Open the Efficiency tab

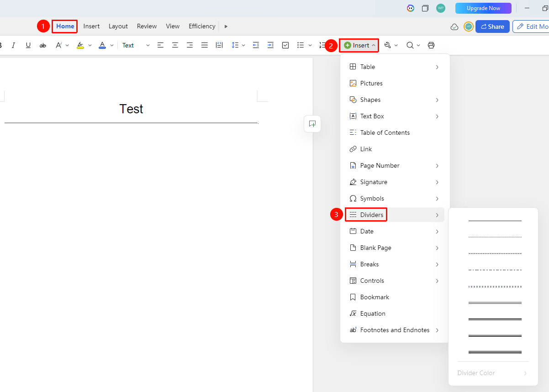[202, 26]
